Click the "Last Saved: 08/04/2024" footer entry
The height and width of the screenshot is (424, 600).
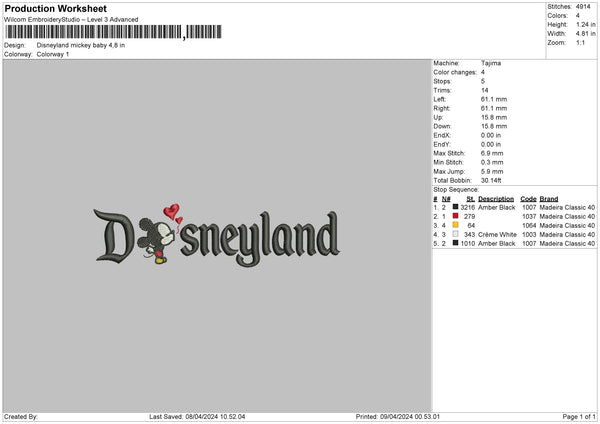197,417
